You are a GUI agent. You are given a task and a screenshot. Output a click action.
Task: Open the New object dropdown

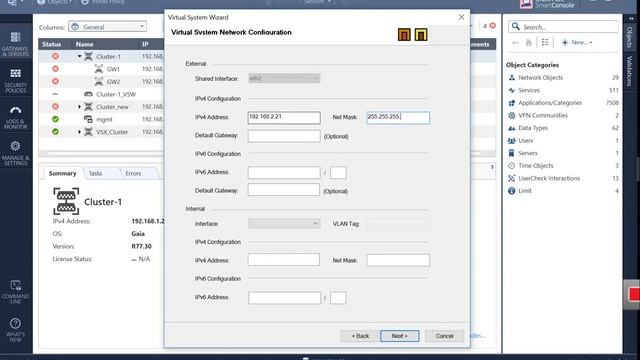[x=577, y=42]
